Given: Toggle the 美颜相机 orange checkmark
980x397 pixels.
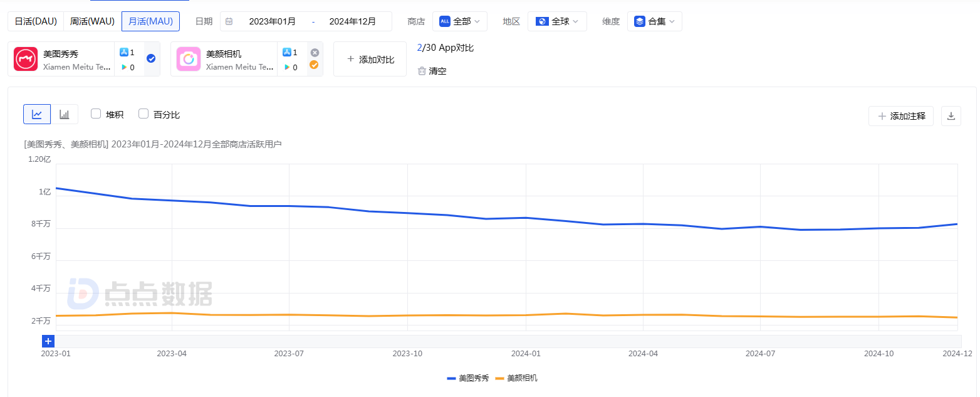Looking at the screenshot, I should [x=315, y=65].
